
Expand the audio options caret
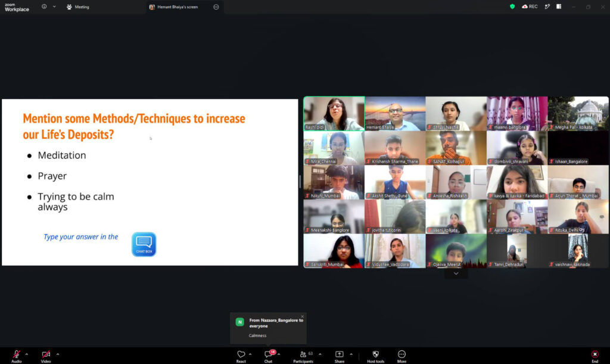tap(26, 354)
